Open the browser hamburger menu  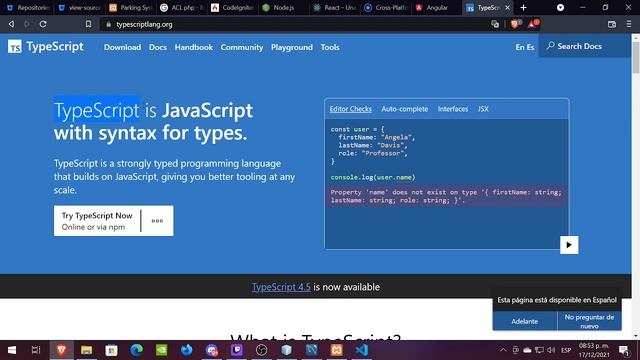(x=629, y=24)
